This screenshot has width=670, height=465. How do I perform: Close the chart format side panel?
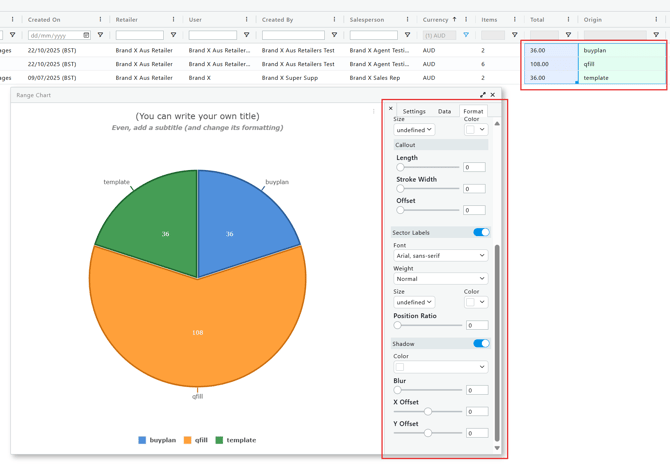coord(391,109)
